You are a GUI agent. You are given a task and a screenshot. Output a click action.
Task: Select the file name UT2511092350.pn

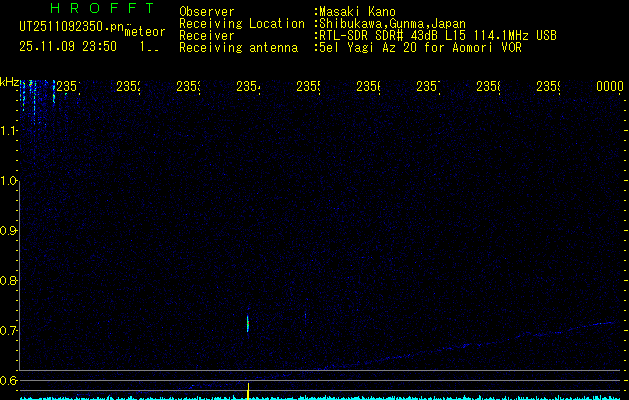click(71, 26)
